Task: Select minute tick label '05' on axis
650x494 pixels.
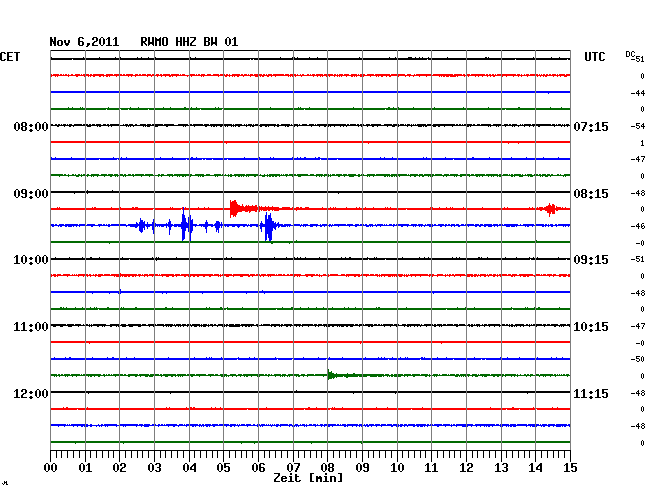Action: click(223, 468)
